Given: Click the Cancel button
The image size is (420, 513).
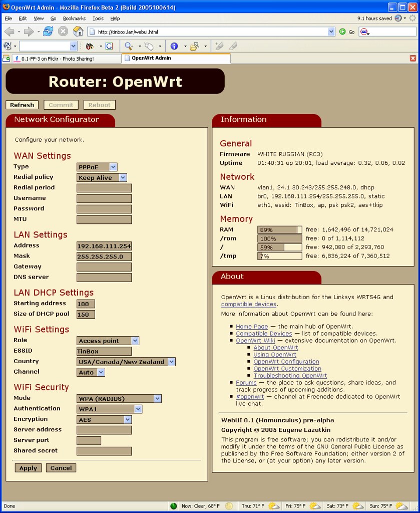Looking at the screenshot, I should [x=61, y=468].
